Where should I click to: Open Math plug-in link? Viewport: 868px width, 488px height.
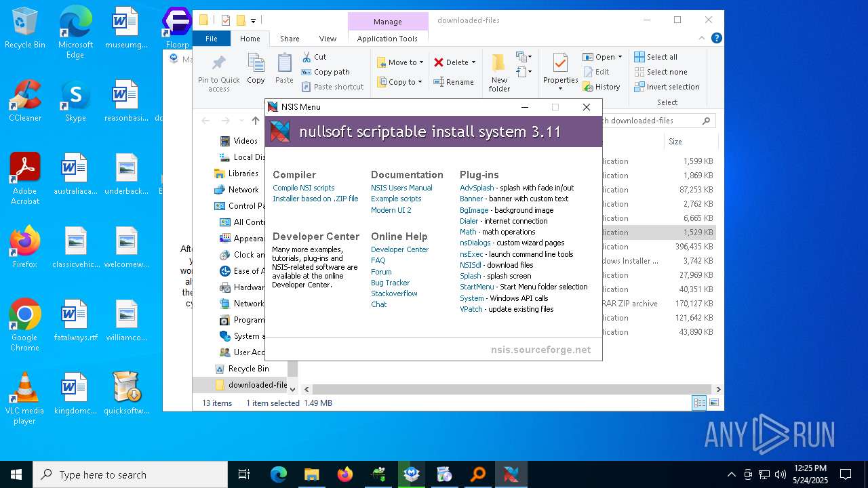pos(468,232)
